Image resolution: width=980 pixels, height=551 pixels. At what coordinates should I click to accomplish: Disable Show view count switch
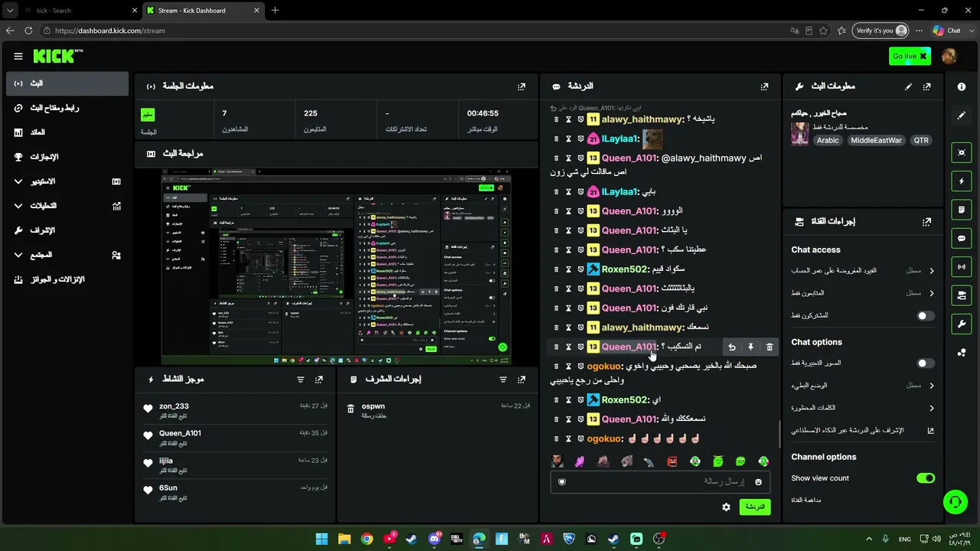coord(926,478)
